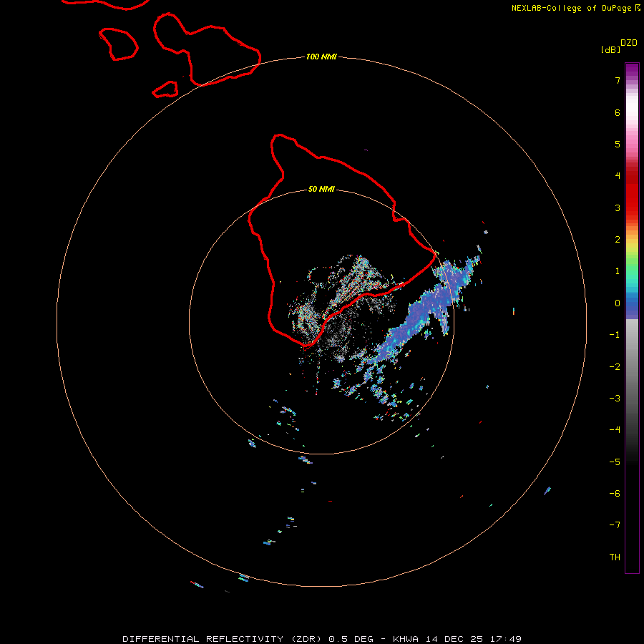The height and width of the screenshot is (644, 644).
Task: Click the 2 value on color scale
Action: [x=618, y=240]
